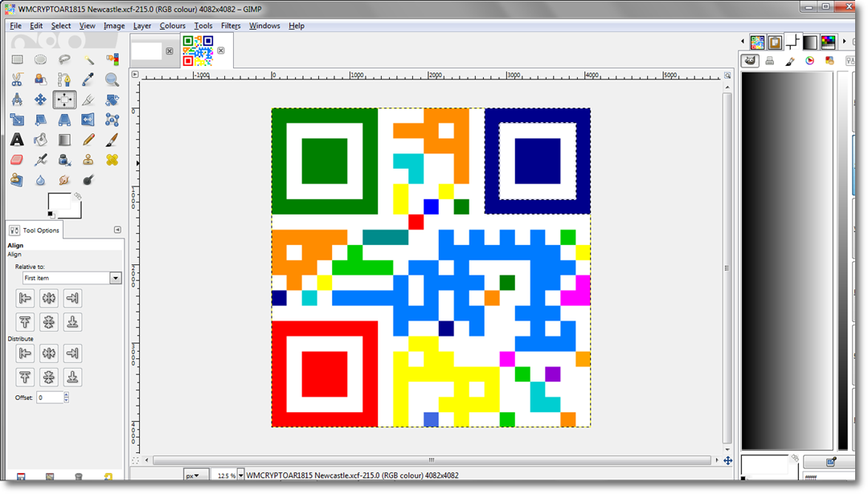The width and height of the screenshot is (868, 494).
Task: Close the QR code image tab
Action: (221, 51)
